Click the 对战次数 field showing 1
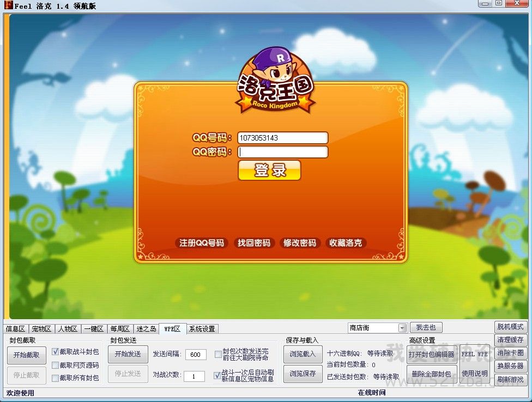 point(194,376)
